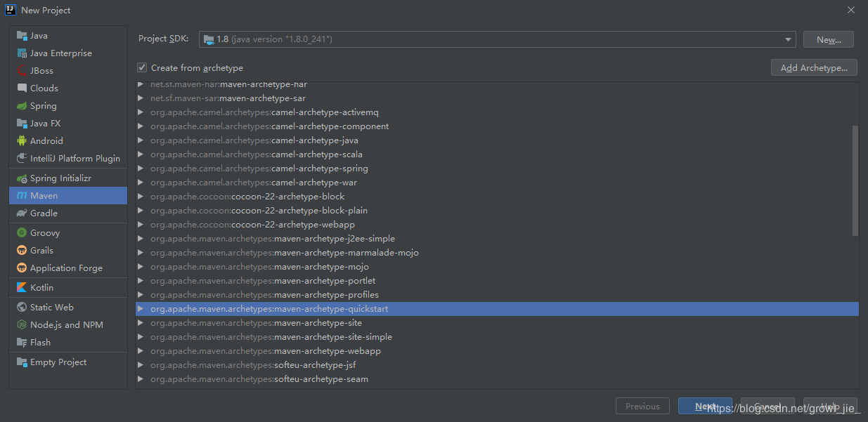Expand the maven-archetype-webapp node
868x422 pixels.
(141, 351)
